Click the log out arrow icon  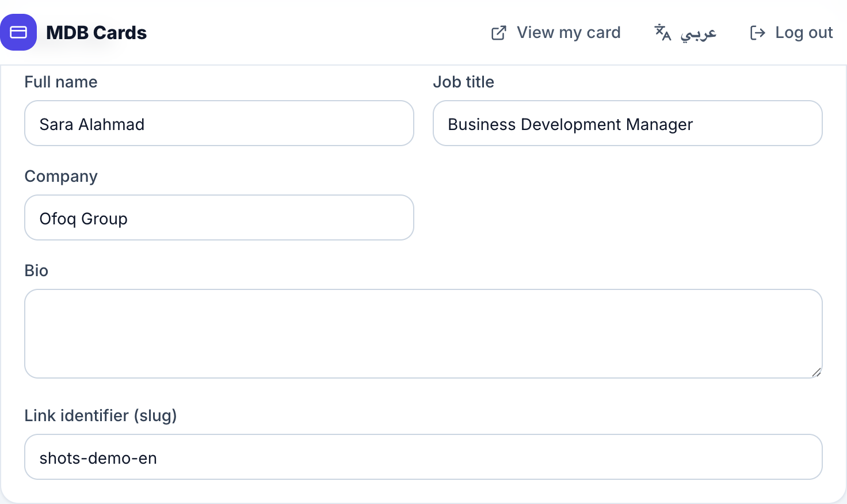pos(758,33)
